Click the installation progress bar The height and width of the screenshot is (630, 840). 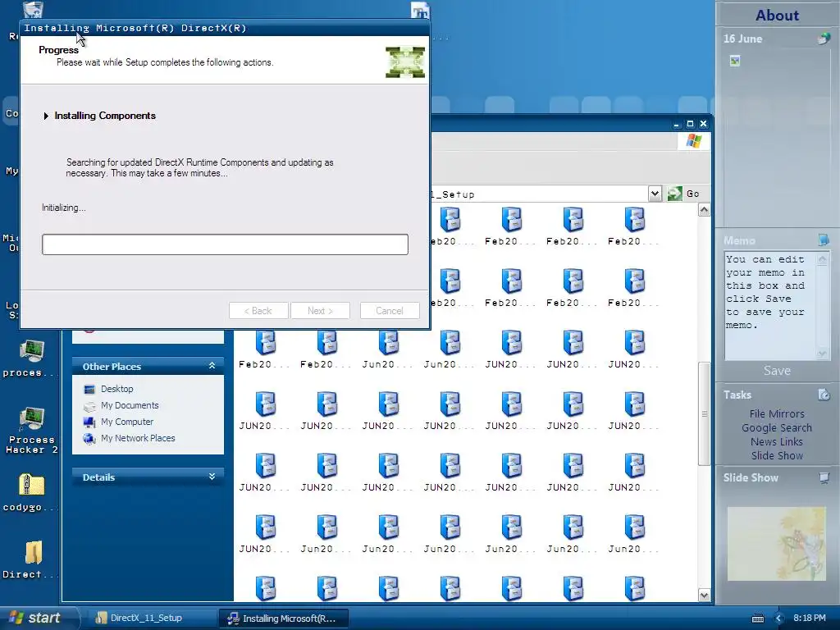tap(225, 244)
